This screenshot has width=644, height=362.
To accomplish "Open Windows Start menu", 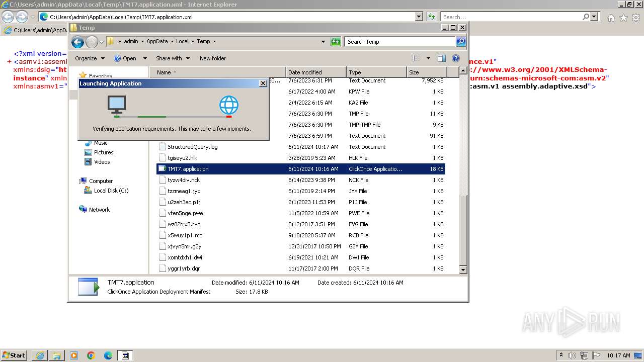I will [x=14, y=355].
